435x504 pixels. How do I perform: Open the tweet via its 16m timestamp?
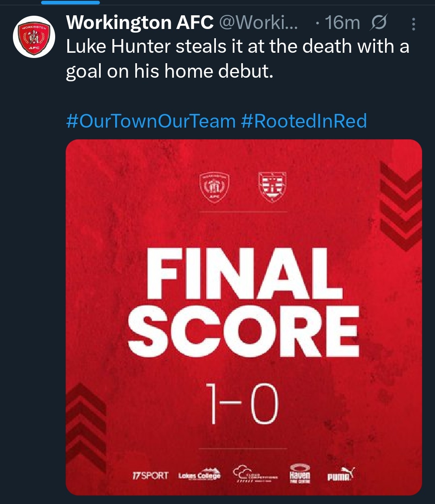click(x=342, y=23)
